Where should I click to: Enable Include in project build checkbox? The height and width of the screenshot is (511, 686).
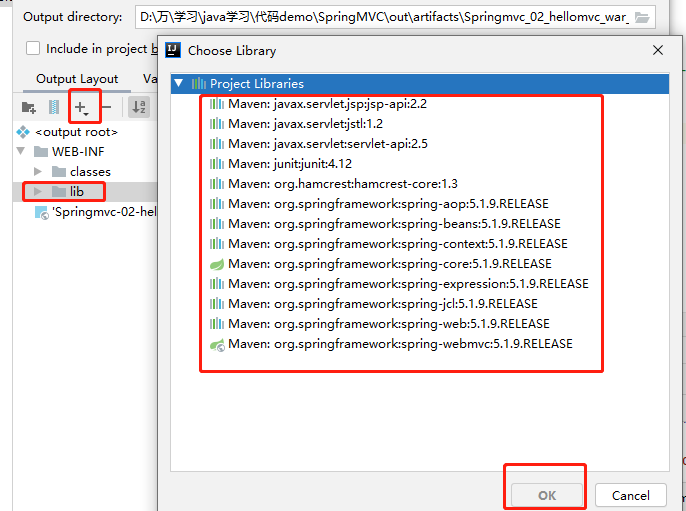point(33,48)
